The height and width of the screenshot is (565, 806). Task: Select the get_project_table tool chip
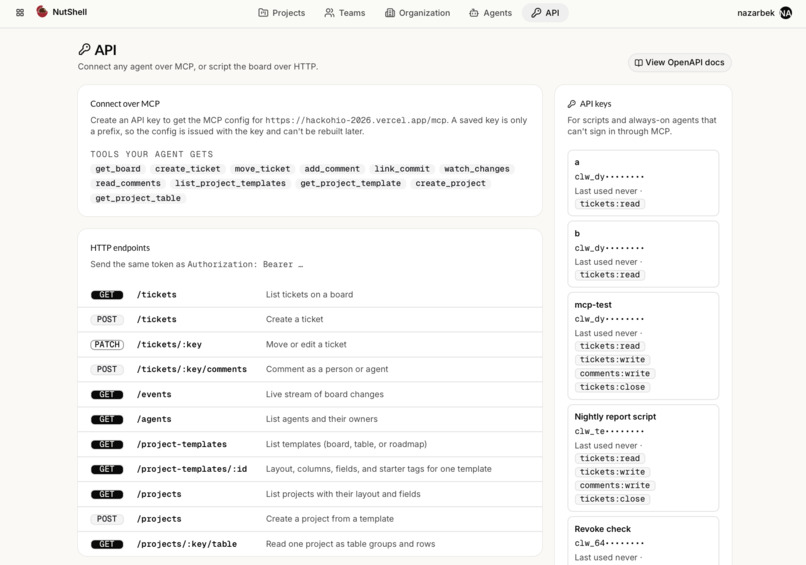(x=138, y=198)
